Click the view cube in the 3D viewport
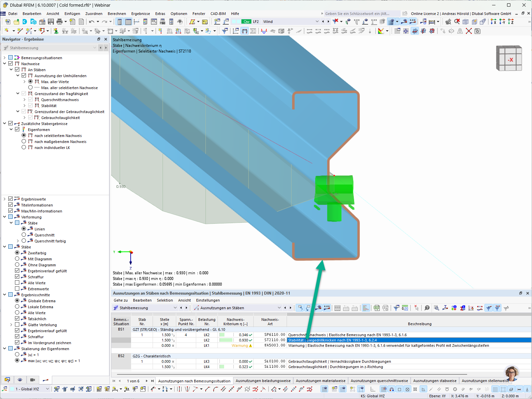Viewport: 532px width, 399px height. (x=509, y=58)
